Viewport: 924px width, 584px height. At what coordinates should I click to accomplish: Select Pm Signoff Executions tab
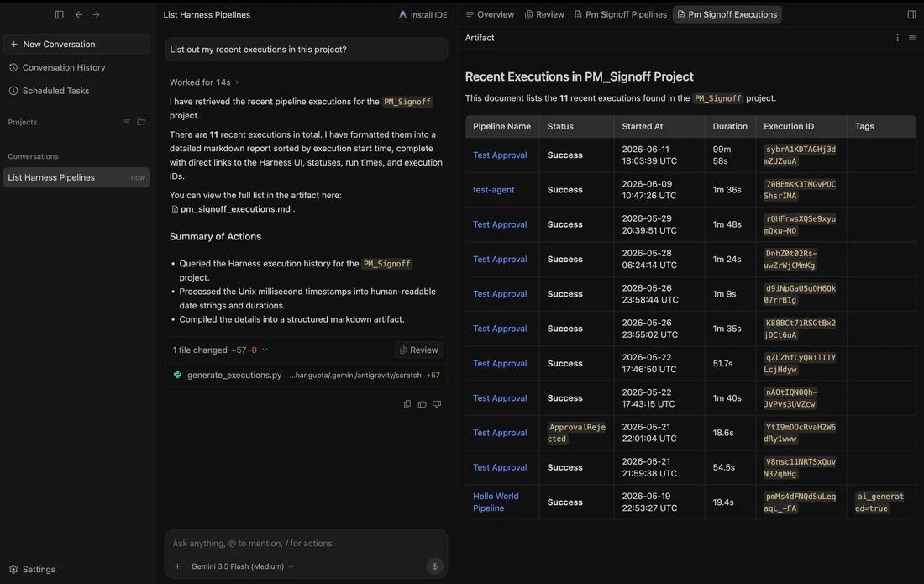click(727, 15)
